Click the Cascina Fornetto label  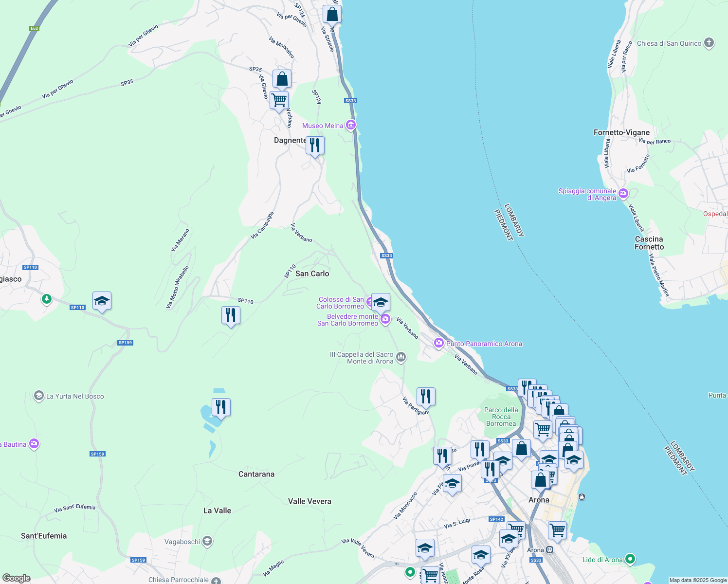click(x=649, y=243)
